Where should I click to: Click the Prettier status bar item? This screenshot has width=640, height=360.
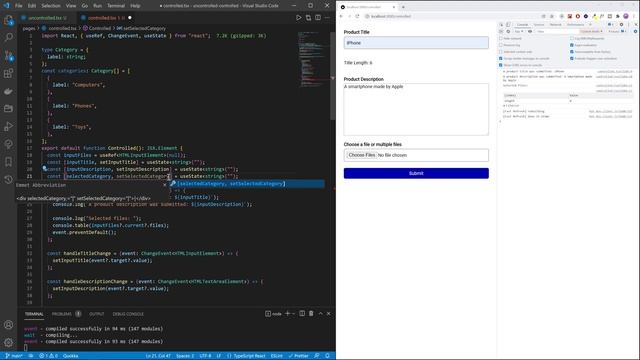pyautogui.click(x=299, y=356)
